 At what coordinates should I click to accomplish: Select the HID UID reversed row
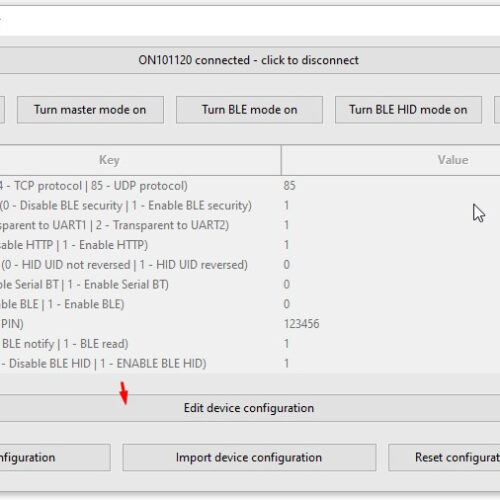[250, 265]
